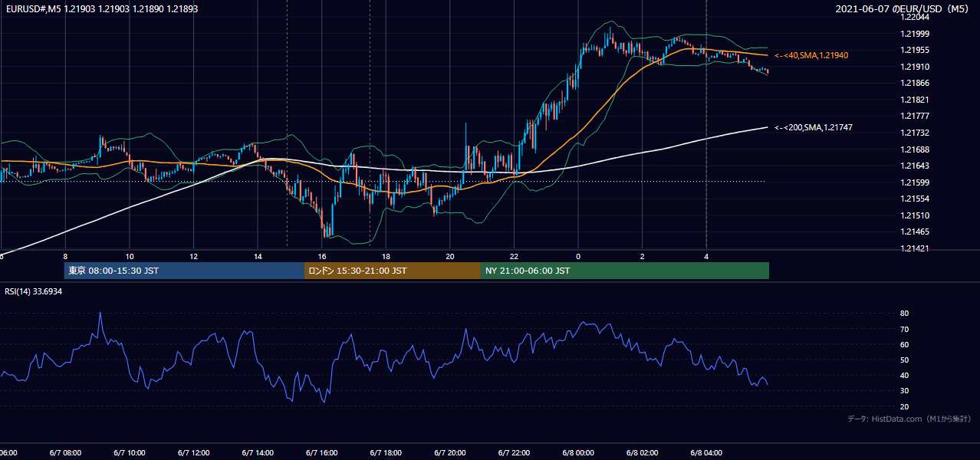The height and width of the screenshot is (460, 980).
Task: Click the RSI axis value 60
Action: pyautogui.click(x=905, y=344)
